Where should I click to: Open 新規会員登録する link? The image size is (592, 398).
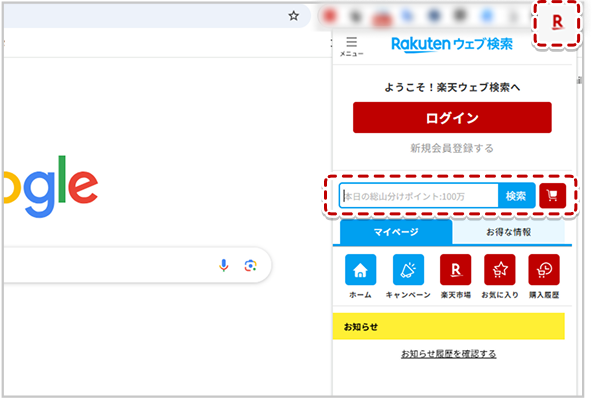click(452, 148)
